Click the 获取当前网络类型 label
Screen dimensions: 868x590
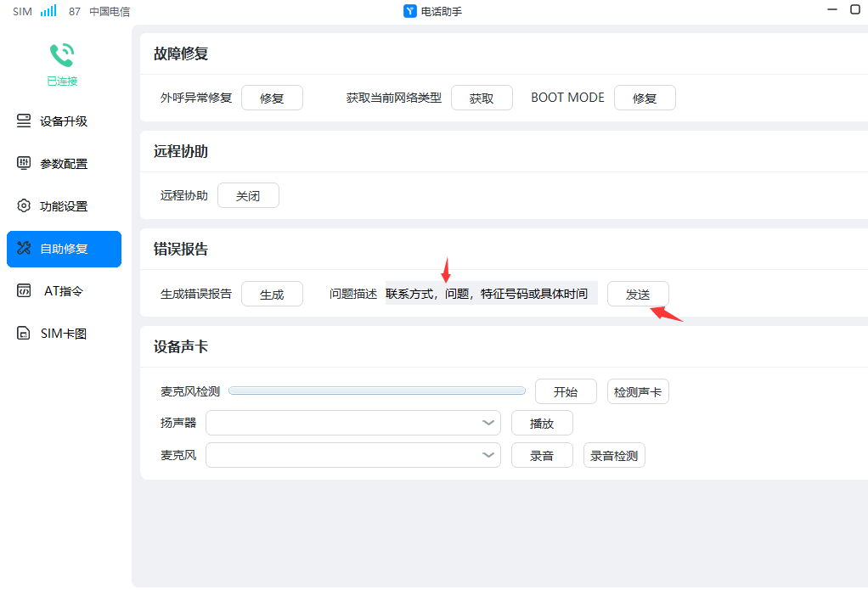(x=393, y=98)
